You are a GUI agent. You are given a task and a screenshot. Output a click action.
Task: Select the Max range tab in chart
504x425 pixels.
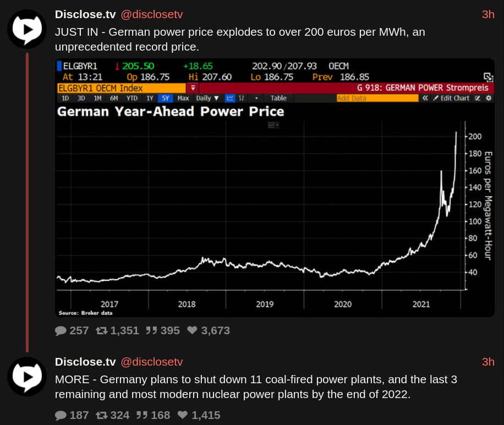click(183, 98)
